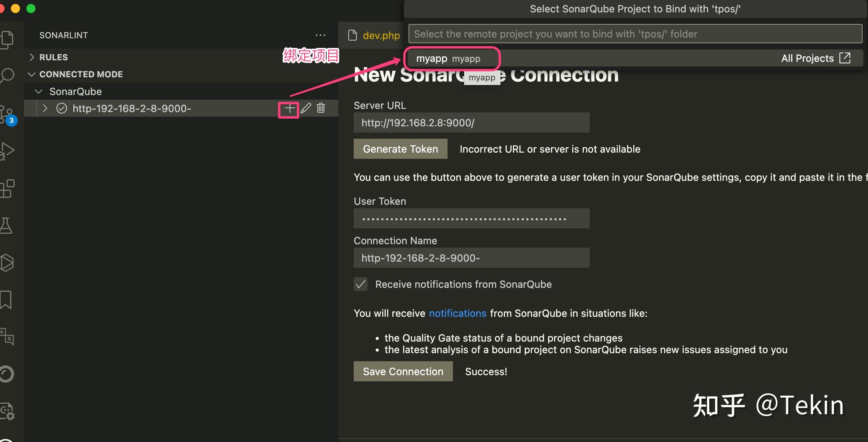Screen dimensions: 868x442
Task: Delete the http-192-168-2-8-9000- connection
Action: [x=321, y=108]
